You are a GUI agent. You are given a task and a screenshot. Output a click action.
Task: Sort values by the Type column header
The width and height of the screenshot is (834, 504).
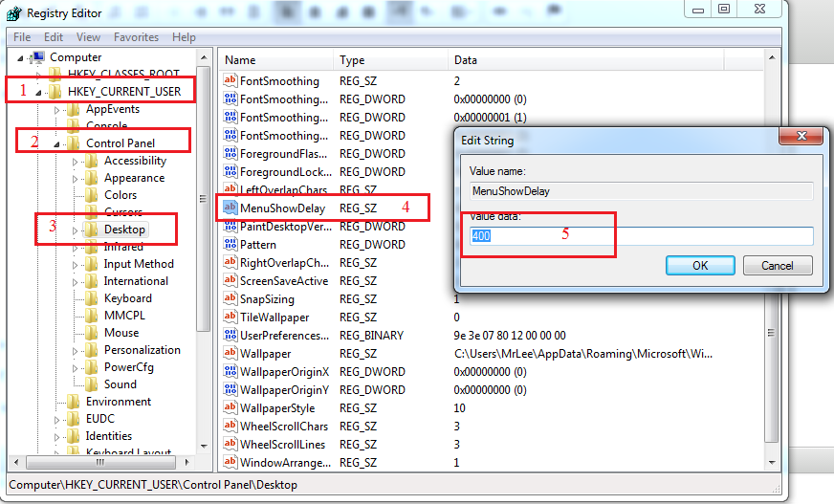[x=352, y=60]
